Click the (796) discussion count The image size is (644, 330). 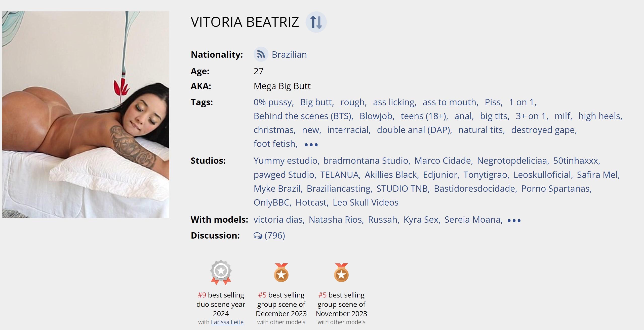[275, 236]
